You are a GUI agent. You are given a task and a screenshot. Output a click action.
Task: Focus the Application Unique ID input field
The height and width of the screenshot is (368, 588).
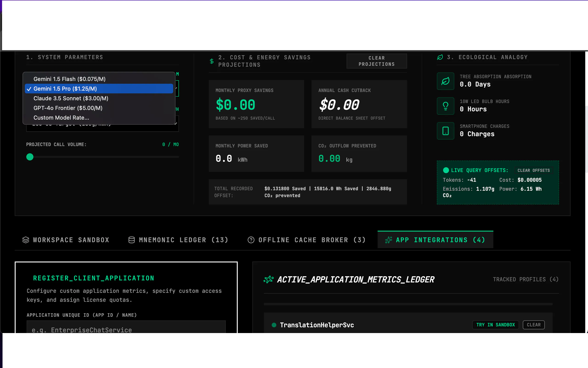(126, 327)
